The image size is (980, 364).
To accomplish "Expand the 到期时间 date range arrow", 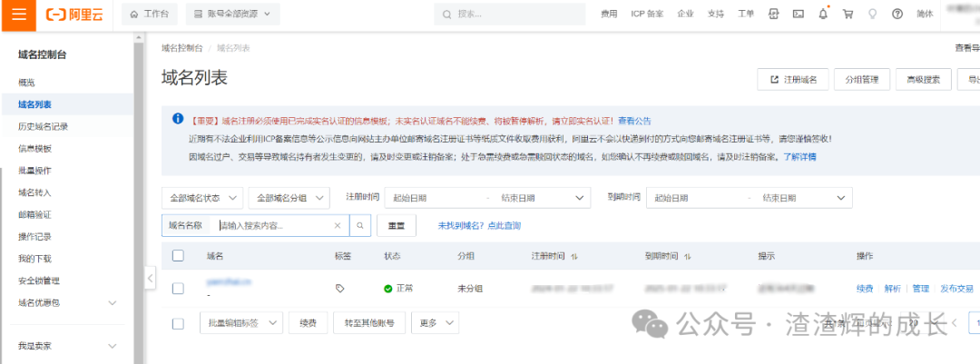I will pos(840,198).
